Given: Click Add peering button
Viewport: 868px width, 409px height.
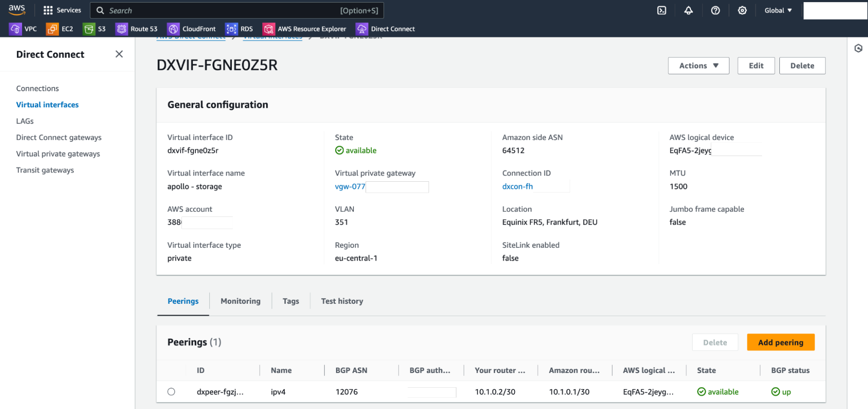Looking at the screenshot, I should 780,342.
